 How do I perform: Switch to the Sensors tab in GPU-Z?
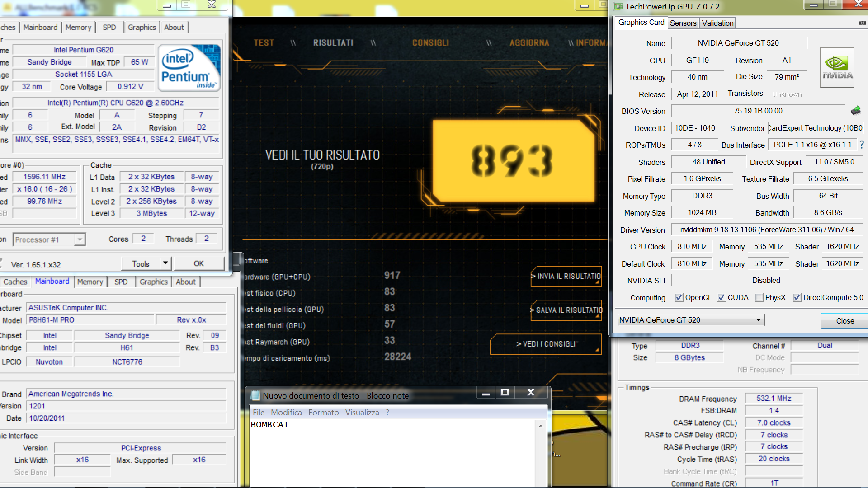(x=683, y=23)
